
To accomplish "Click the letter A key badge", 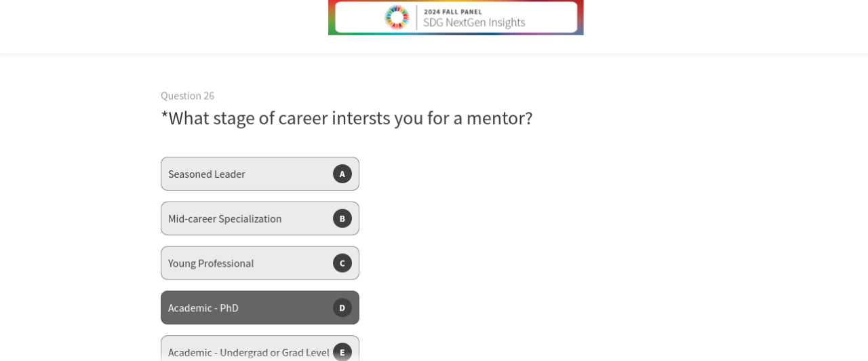I will click(x=342, y=174).
